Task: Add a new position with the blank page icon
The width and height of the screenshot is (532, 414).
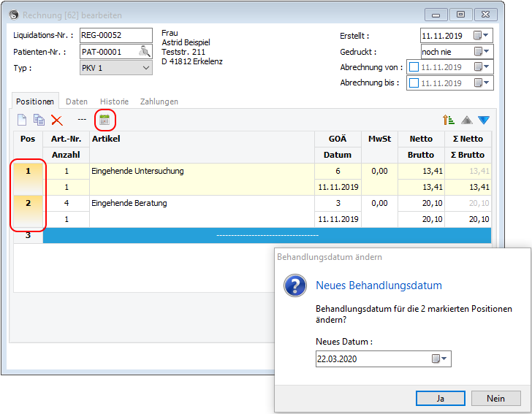Action: point(22,120)
